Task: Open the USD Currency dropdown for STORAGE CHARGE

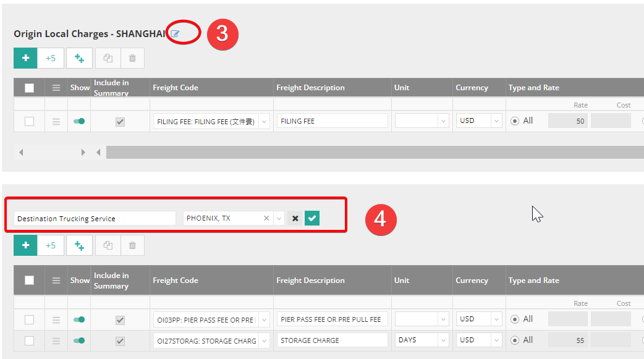Action: pos(497,340)
